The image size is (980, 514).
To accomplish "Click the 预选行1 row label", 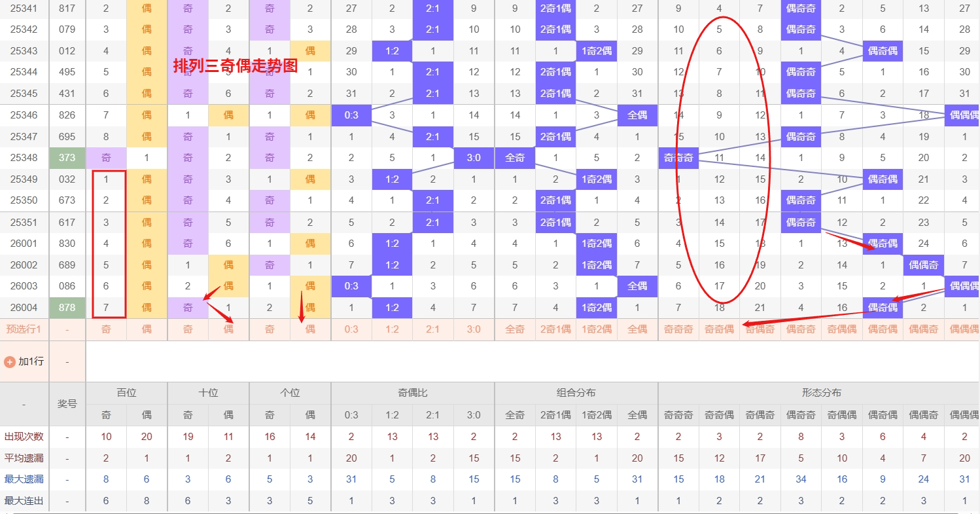I will (24, 329).
